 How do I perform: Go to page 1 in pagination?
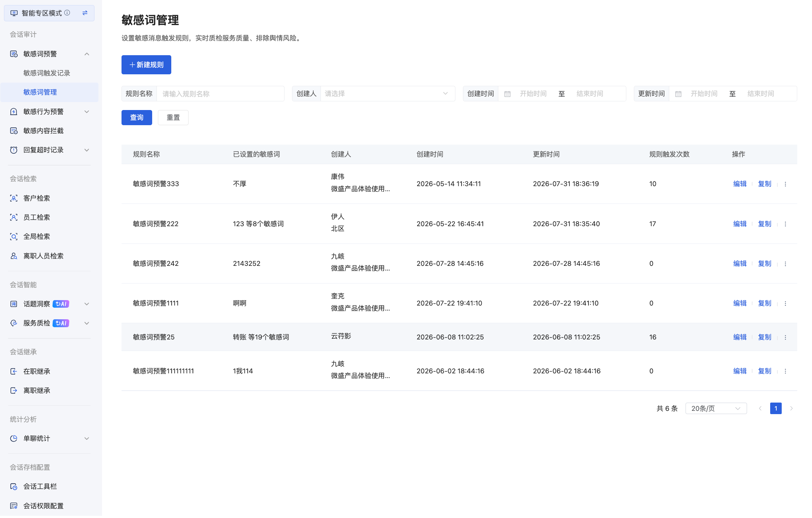click(x=776, y=409)
